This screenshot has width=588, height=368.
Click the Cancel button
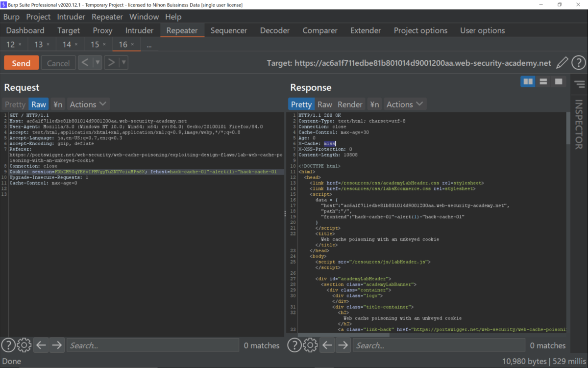tap(58, 63)
